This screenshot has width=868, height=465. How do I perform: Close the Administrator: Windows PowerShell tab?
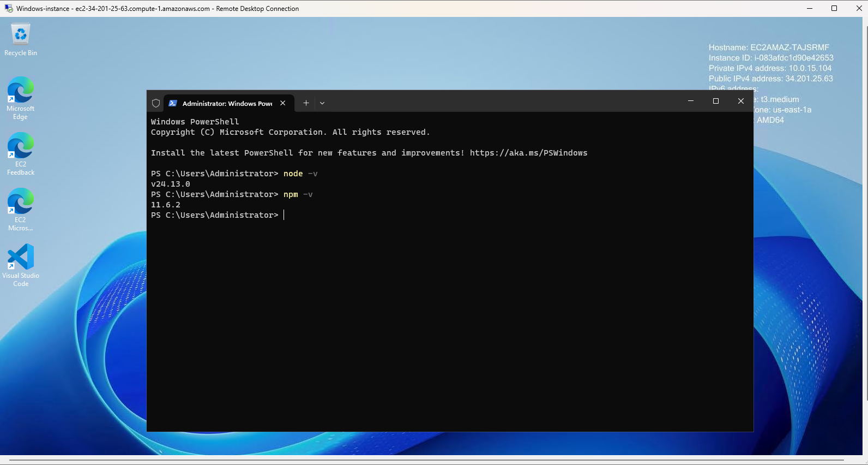(283, 103)
